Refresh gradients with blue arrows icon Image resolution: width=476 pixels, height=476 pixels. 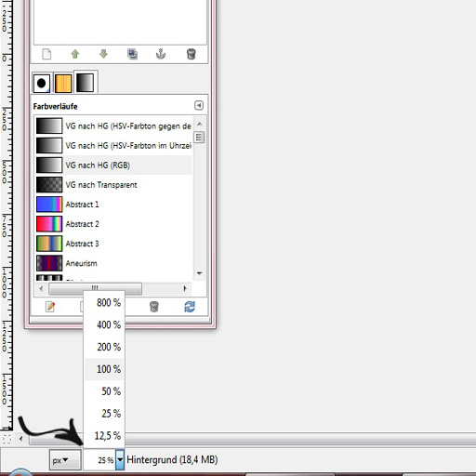coord(190,307)
